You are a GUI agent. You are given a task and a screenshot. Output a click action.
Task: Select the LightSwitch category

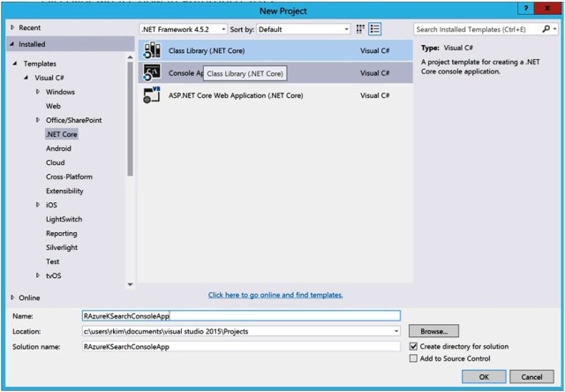[x=64, y=219]
